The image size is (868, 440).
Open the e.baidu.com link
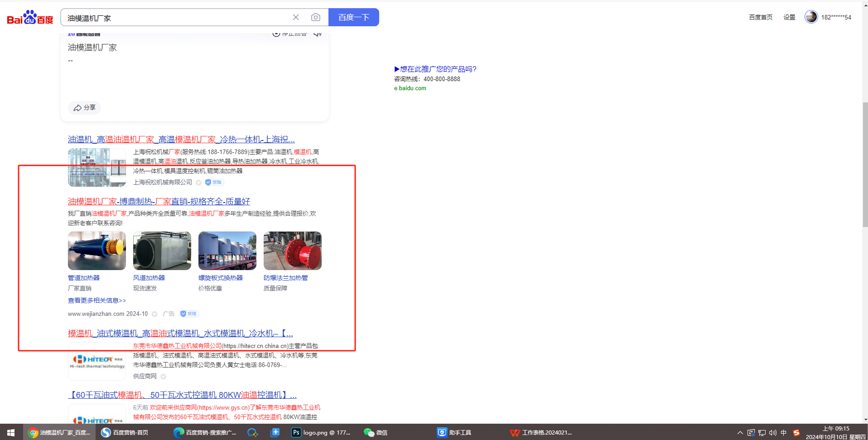pyautogui.click(x=410, y=88)
